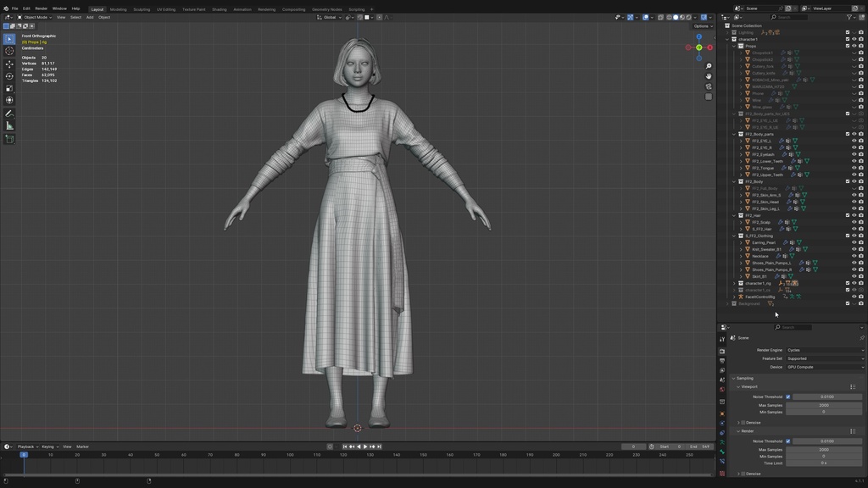Switch to the Sculpting workspace tab
The height and width of the screenshot is (488, 868).
pos(144,9)
